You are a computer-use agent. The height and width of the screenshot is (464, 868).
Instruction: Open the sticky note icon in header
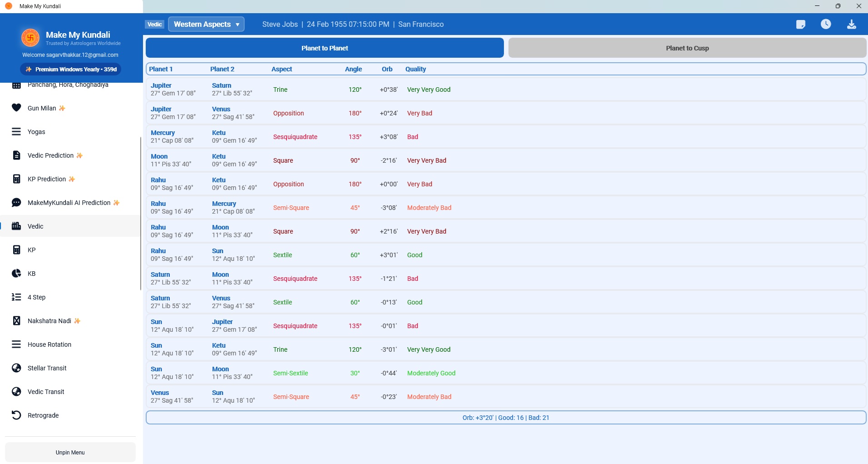pos(801,25)
